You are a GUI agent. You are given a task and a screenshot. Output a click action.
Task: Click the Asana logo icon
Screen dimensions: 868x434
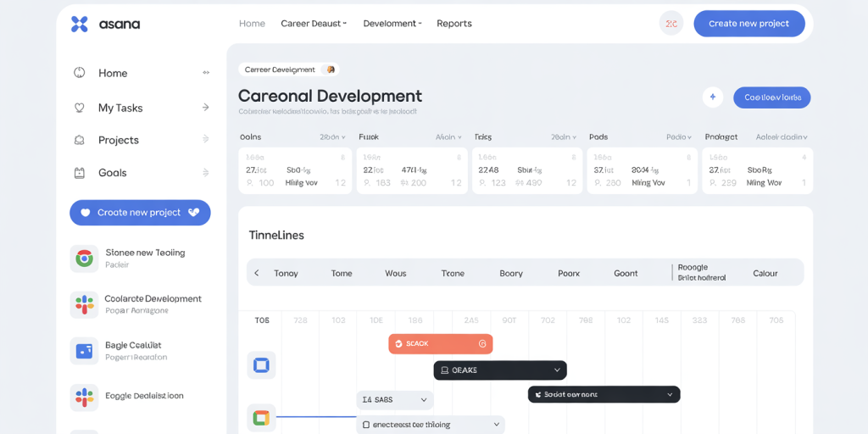[x=79, y=24]
